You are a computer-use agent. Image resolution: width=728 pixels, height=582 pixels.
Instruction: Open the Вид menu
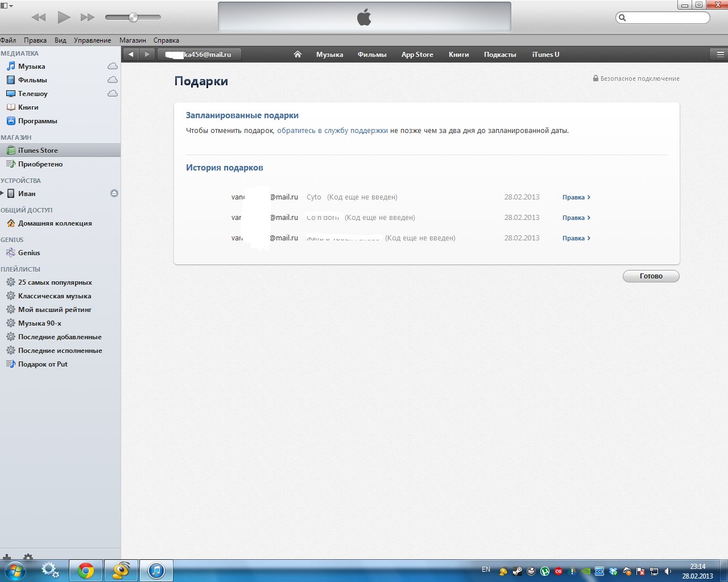click(x=60, y=40)
